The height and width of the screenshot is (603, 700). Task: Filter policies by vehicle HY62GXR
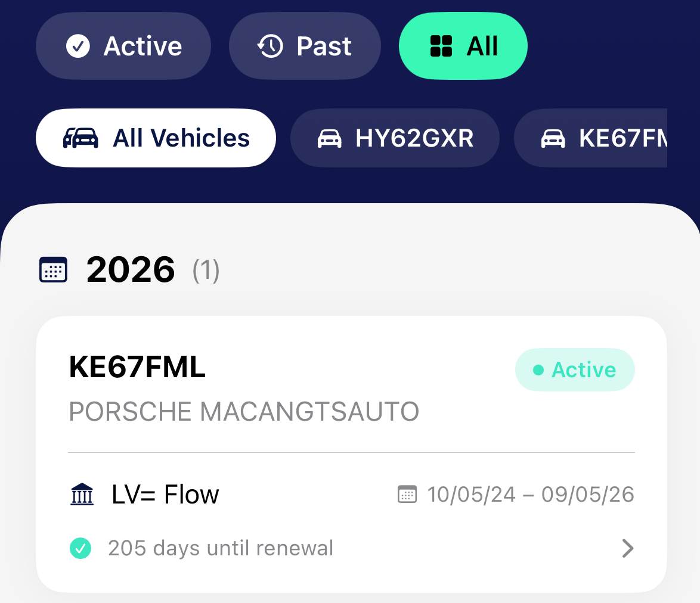tap(395, 138)
